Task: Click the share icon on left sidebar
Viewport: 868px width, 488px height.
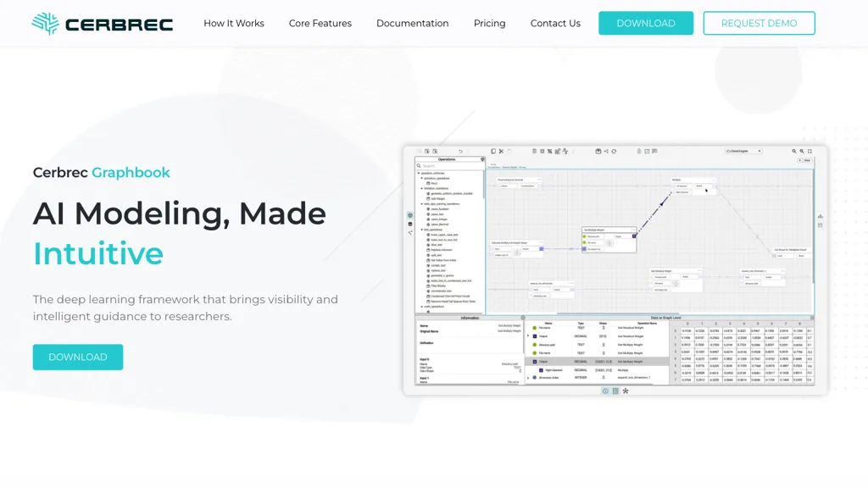Action: pos(410,233)
